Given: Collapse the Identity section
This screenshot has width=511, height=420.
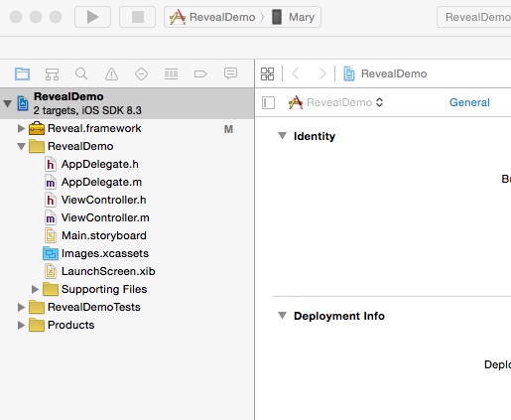Looking at the screenshot, I should [282, 136].
